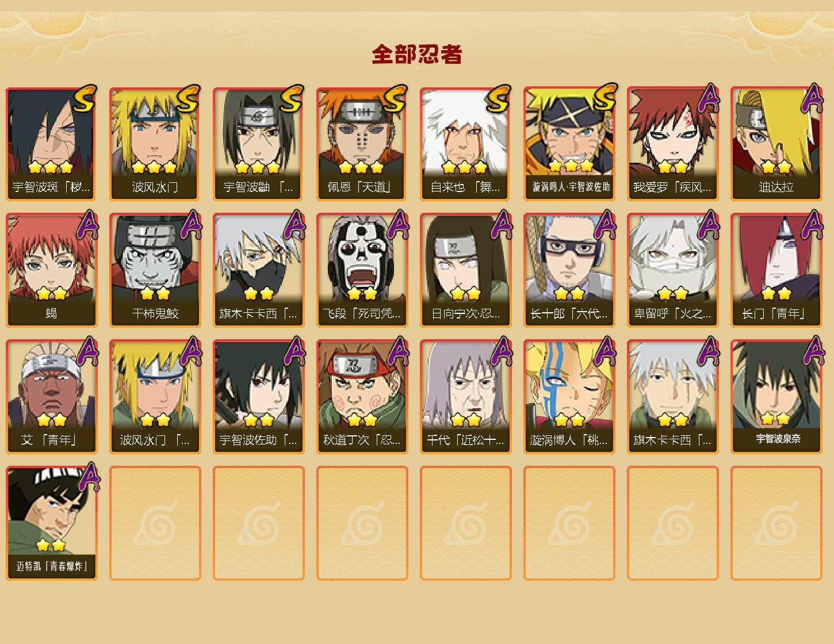Select the 卑留呼「火之...」 ninja card
Viewport: 834px width, 644px height.
[673, 270]
